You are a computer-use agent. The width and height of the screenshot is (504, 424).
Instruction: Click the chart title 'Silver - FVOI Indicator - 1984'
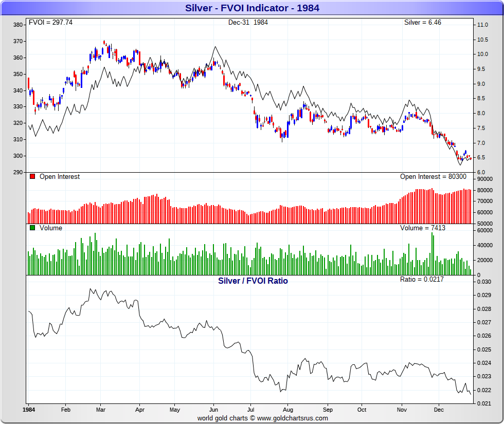click(x=252, y=8)
